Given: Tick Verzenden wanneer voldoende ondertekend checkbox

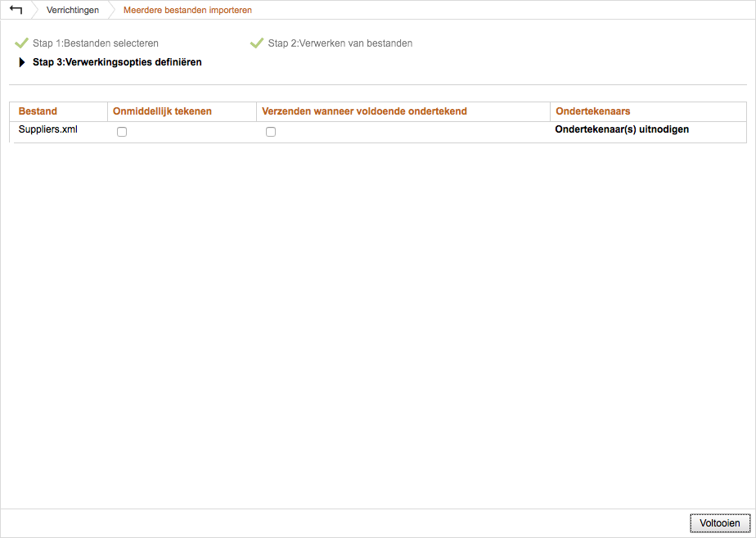Looking at the screenshot, I should point(271,132).
